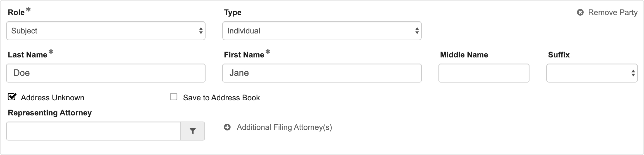644x155 pixels.
Task: Click the Save to Address Book label
Action: pyautogui.click(x=221, y=98)
